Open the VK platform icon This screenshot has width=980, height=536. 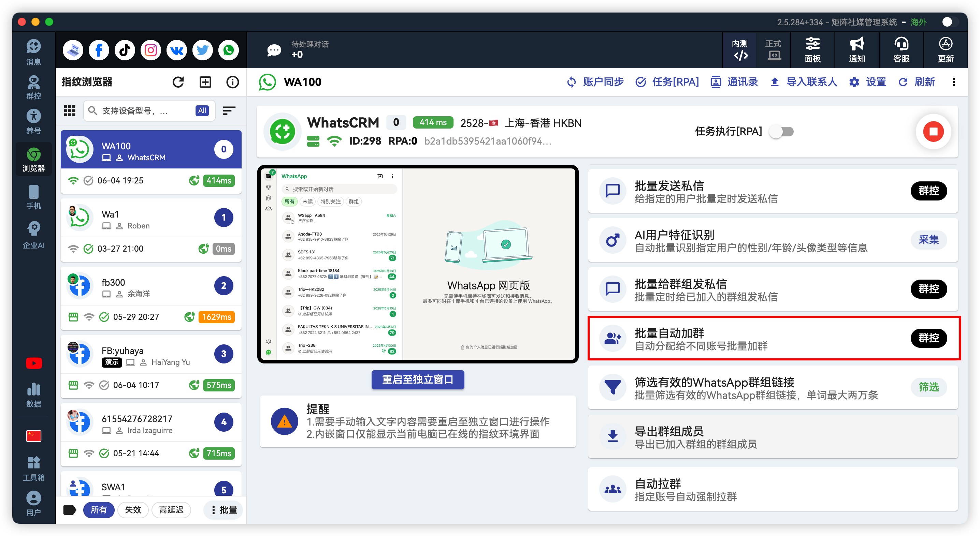(x=176, y=50)
